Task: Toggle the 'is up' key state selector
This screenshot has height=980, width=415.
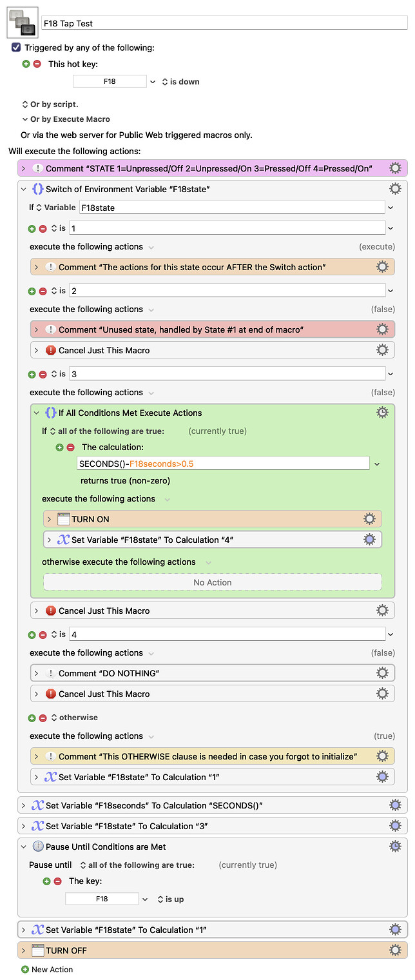Action: pos(170,899)
